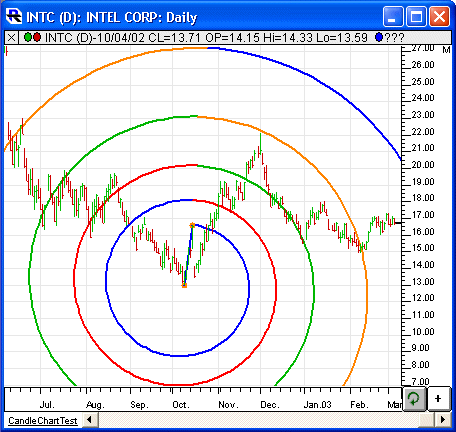456x432 pixels.
Task: Click the 13.00 price label on scale
Action: [423, 282]
